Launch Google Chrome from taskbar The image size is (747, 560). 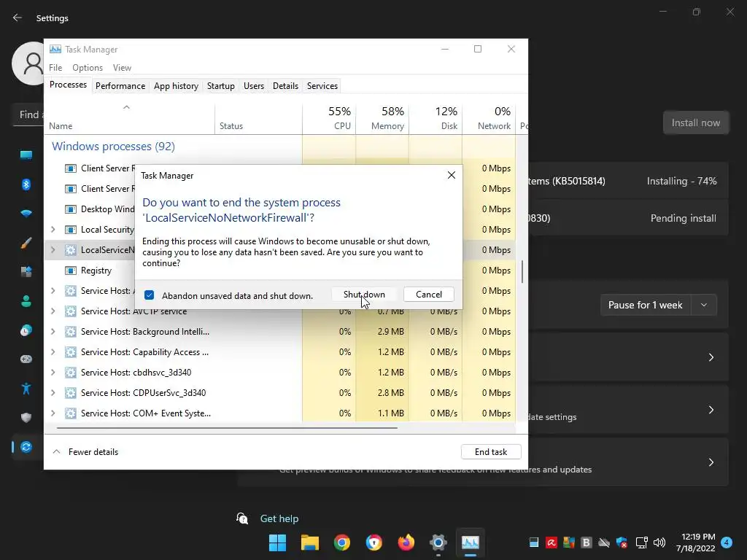click(x=341, y=542)
